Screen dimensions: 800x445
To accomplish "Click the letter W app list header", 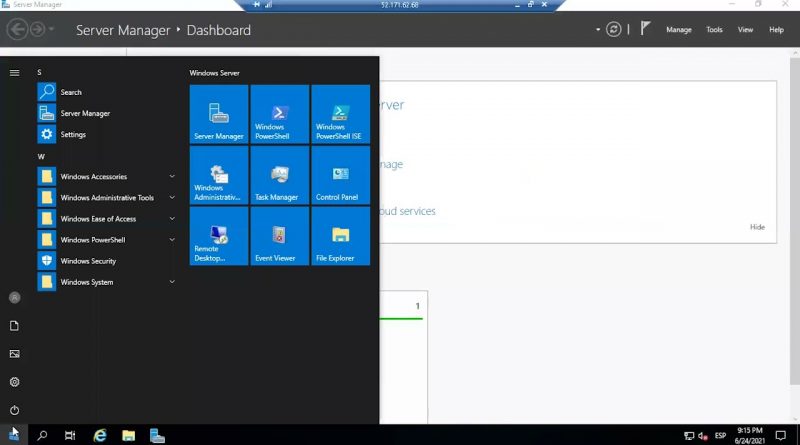I will click(41, 156).
